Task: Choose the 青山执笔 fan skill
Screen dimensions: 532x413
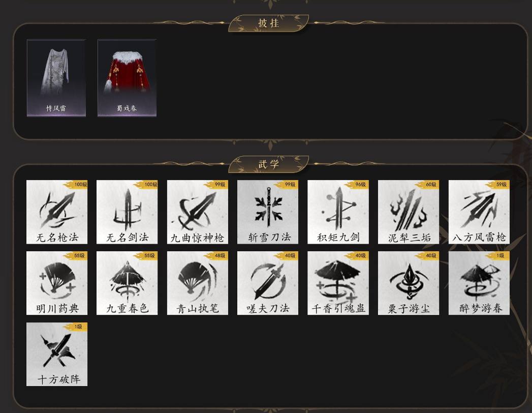Action: click(x=198, y=283)
